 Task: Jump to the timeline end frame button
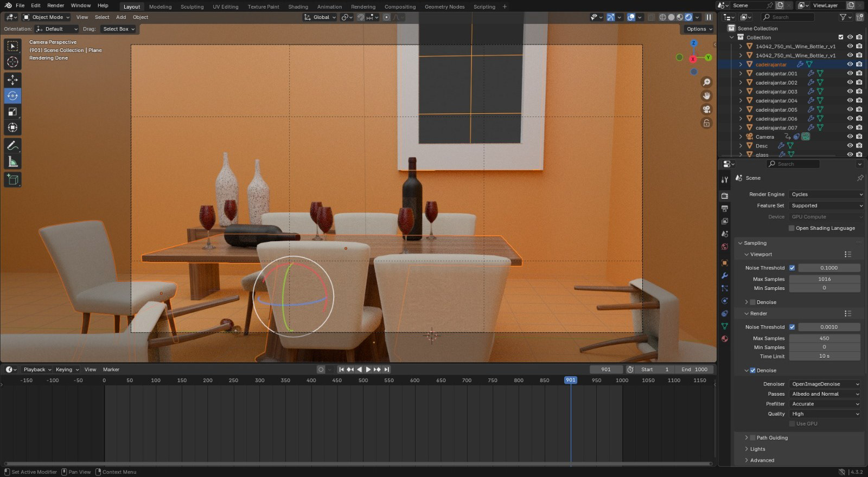[x=387, y=370]
